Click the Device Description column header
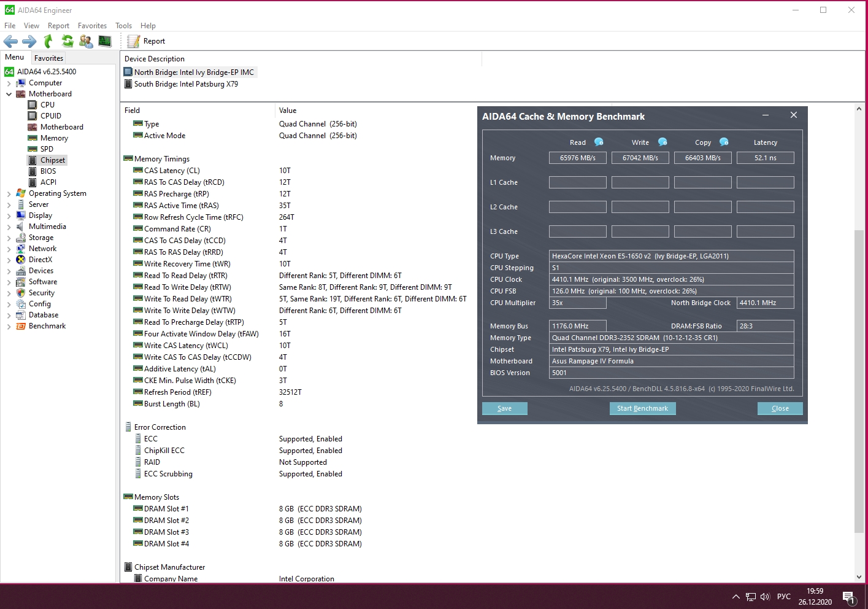 (x=301, y=59)
